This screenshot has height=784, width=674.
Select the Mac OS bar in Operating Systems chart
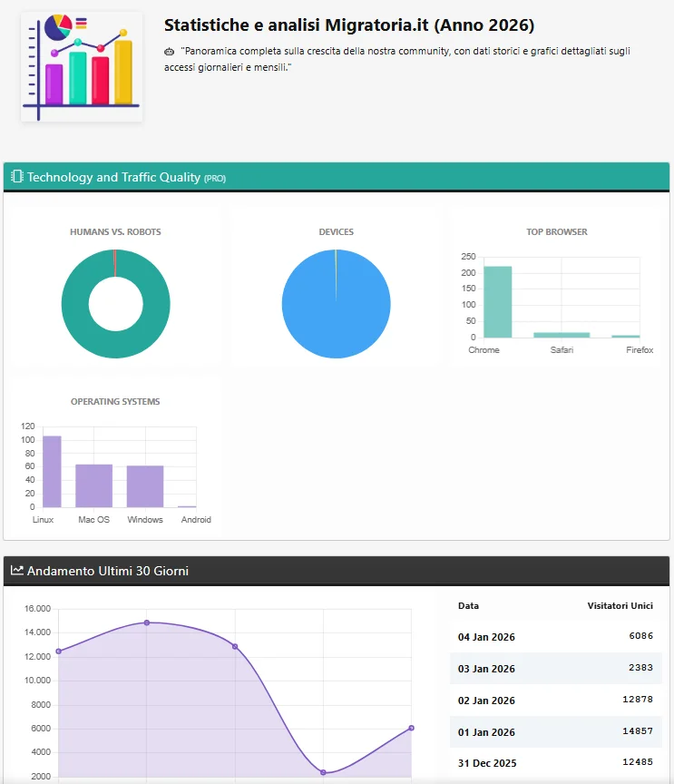(x=93, y=485)
